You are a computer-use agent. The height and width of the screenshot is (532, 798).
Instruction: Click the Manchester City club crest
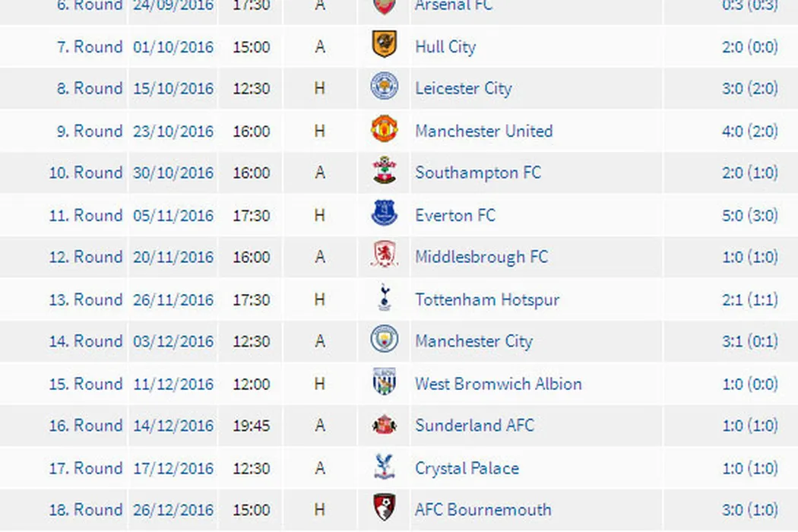click(x=384, y=341)
